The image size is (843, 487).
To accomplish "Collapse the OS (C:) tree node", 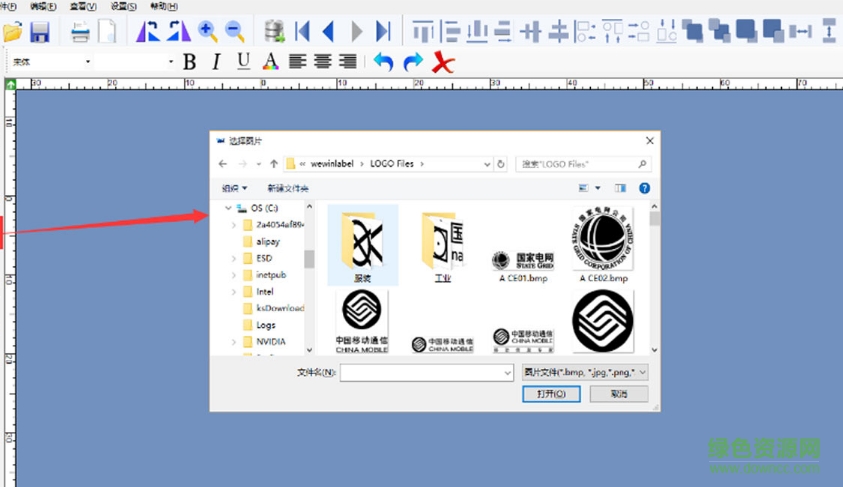I will pyautogui.click(x=228, y=208).
